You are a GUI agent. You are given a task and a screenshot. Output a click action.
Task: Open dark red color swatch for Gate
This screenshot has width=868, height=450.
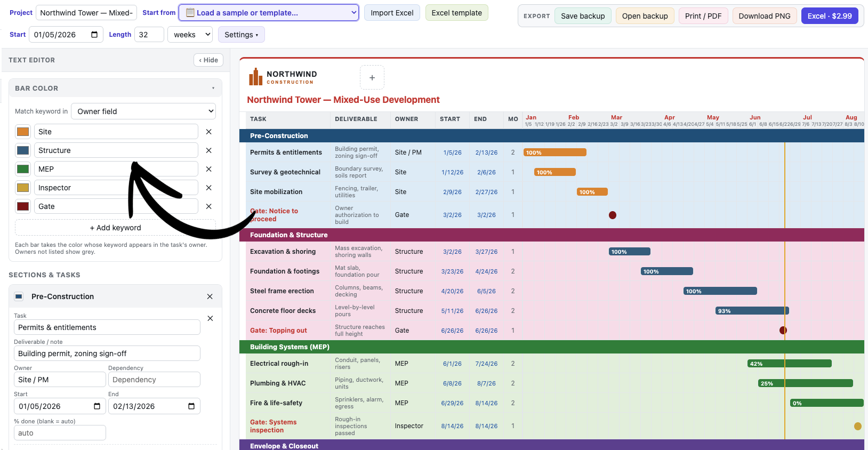[23, 206]
